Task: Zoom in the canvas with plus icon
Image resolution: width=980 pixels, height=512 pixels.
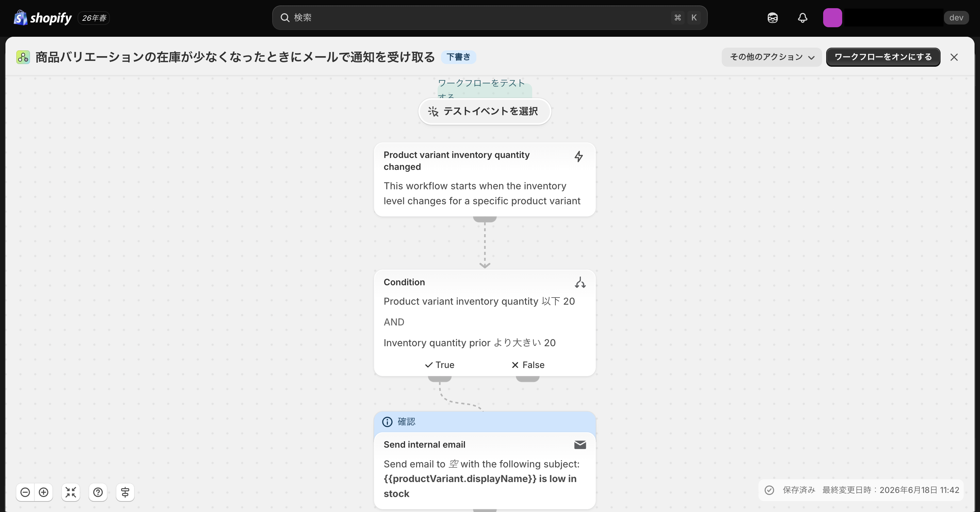Action: click(x=44, y=492)
